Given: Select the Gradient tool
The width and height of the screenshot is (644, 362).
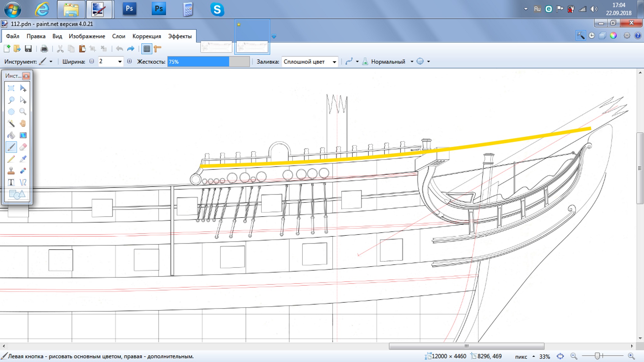Looking at the screenshot, I should (23, 135).
